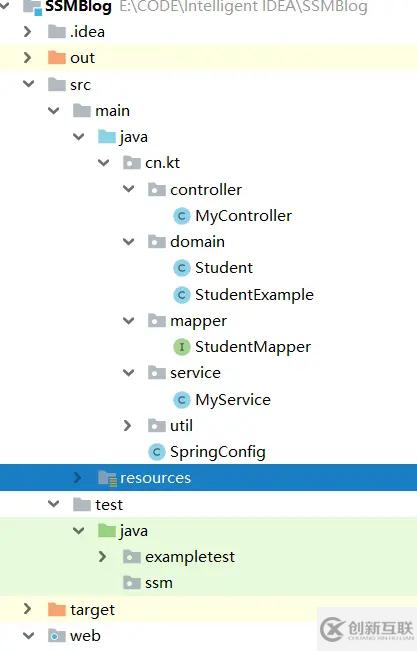Expand the exampletest package
417x651 pixels.
(x=103, y=557)
